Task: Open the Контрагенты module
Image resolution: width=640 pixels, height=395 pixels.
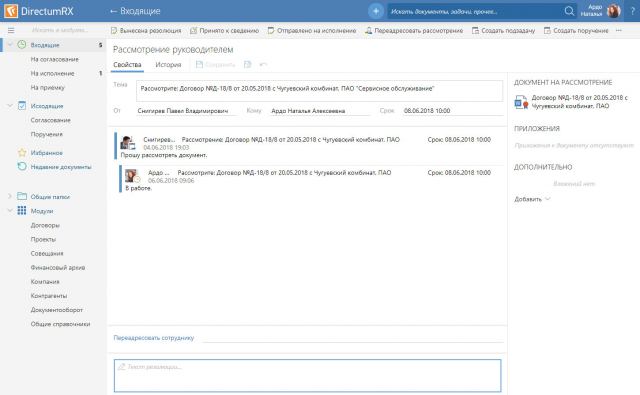Action: click(x=49, y=296)
